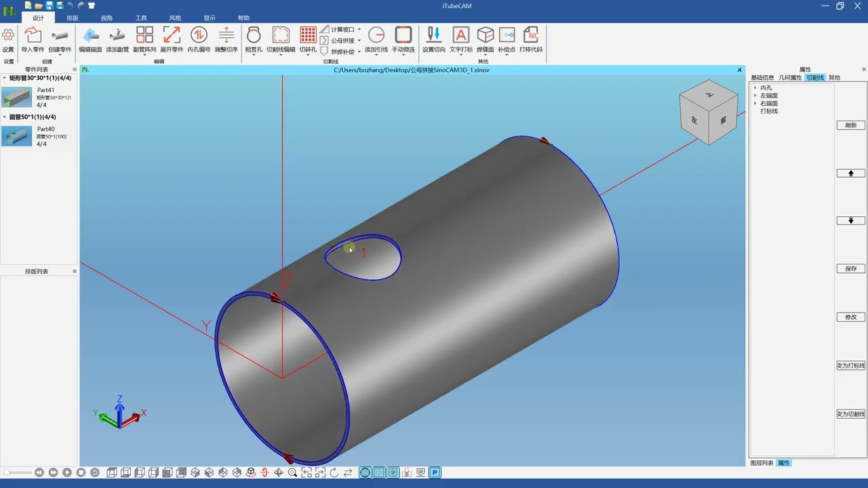The image size is (868, 488).
Task: Click the 导入零件 import part icon
Action: pyautogui.click(x=33, y=39)
